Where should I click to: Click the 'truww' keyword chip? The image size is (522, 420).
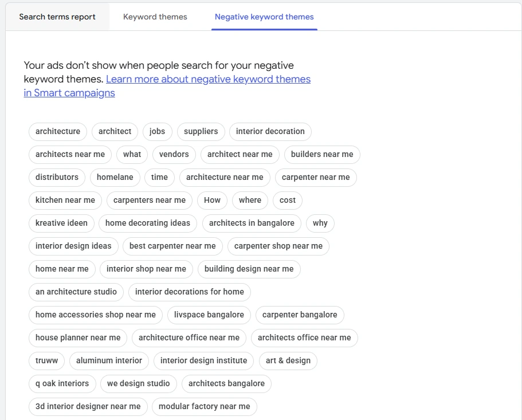pos(46,361)
